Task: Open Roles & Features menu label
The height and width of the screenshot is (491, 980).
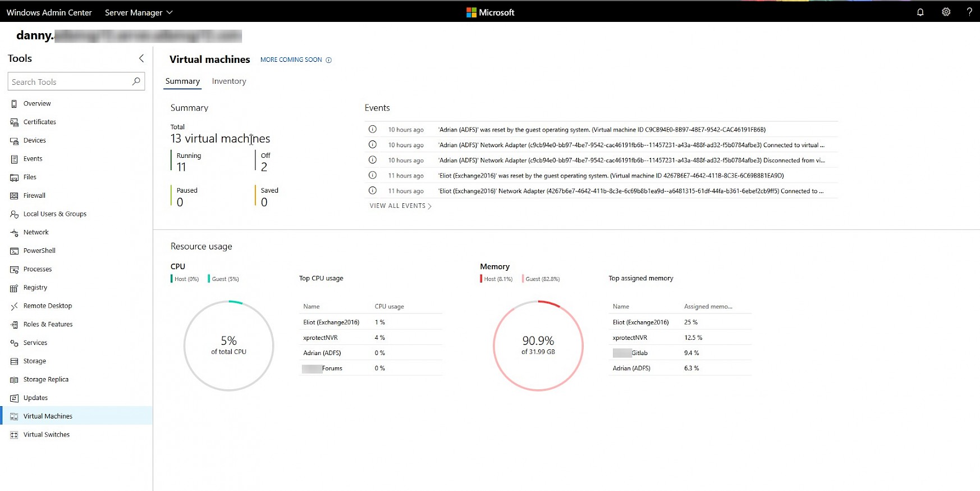Action: pyautogui.click(x=48, y=325)
